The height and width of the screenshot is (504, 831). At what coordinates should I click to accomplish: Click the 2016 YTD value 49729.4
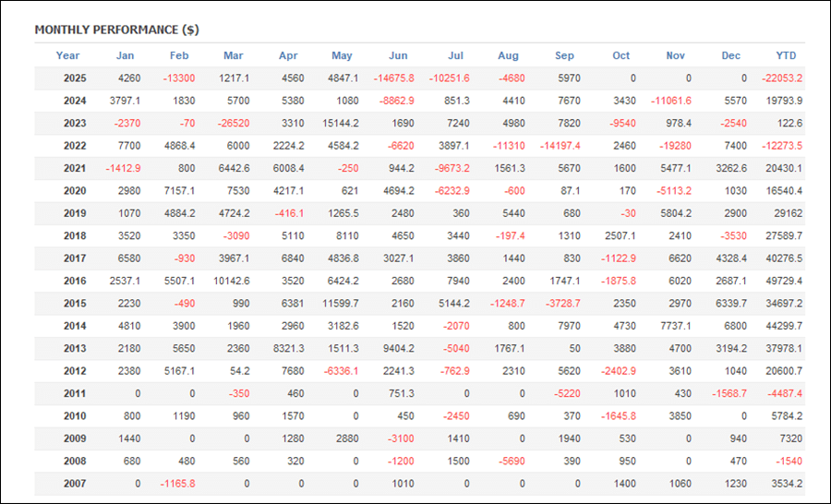(783, 281)
